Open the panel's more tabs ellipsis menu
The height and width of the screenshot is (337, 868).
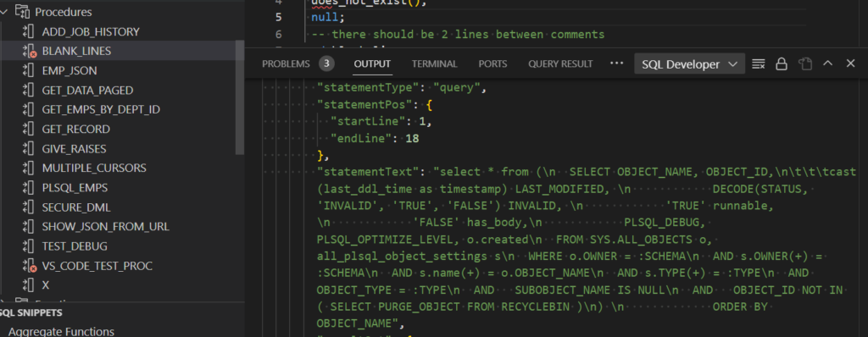[x=616, y=64]
